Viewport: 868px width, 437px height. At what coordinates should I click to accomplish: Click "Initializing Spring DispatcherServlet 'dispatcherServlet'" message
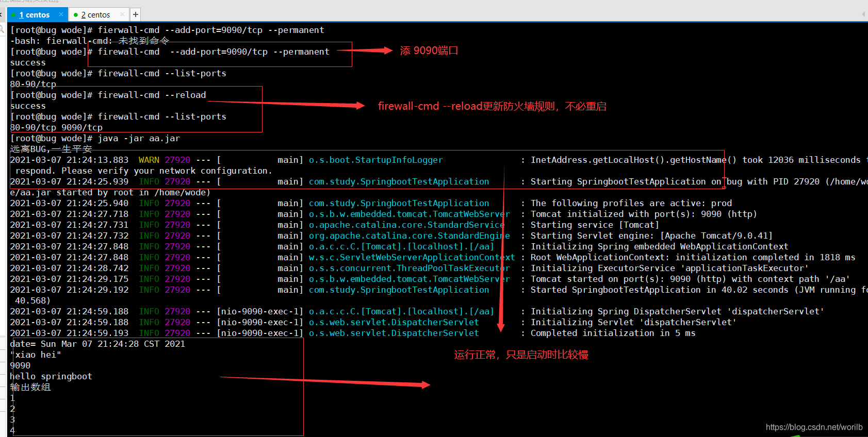pyautogui.click(x=677, y=311)
